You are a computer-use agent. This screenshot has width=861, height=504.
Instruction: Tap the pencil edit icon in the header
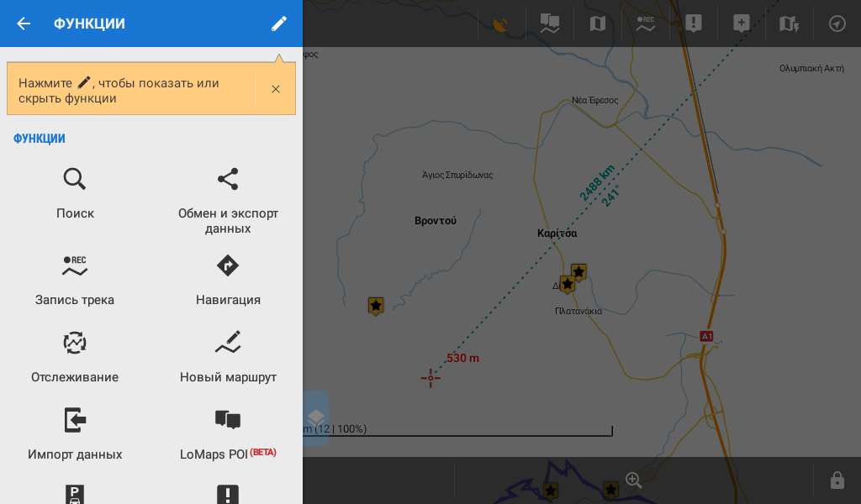[279, 24]
